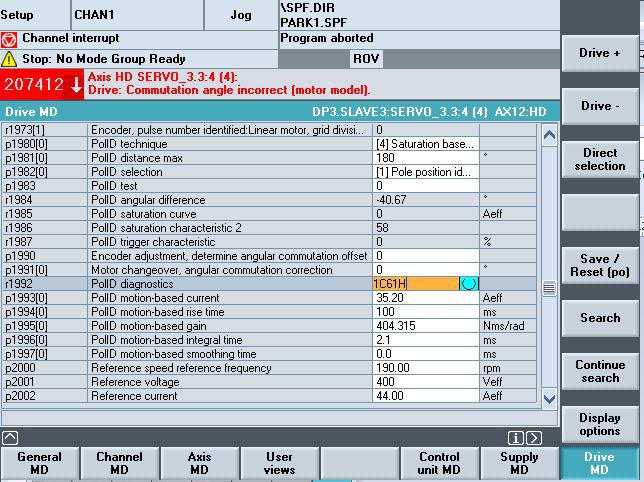
Task: Select r1984 PolID angular difference row
Action: [x=269, y=200]
